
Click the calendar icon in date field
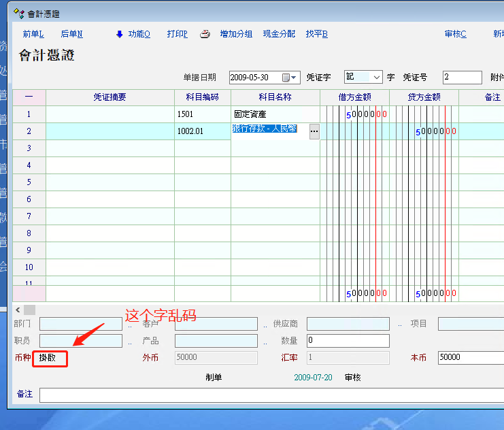tap(286, 78)
